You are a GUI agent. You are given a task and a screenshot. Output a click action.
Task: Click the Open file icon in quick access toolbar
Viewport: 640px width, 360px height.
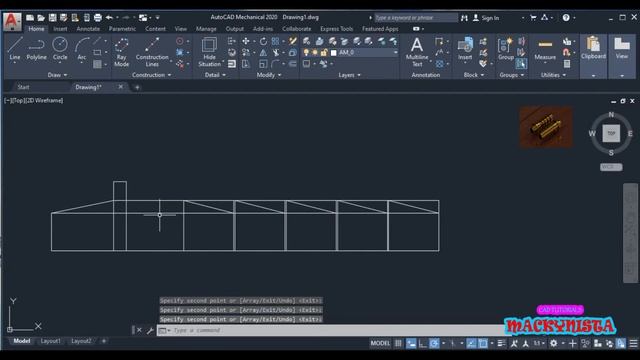pyautogui.click(x=41, y=18)
